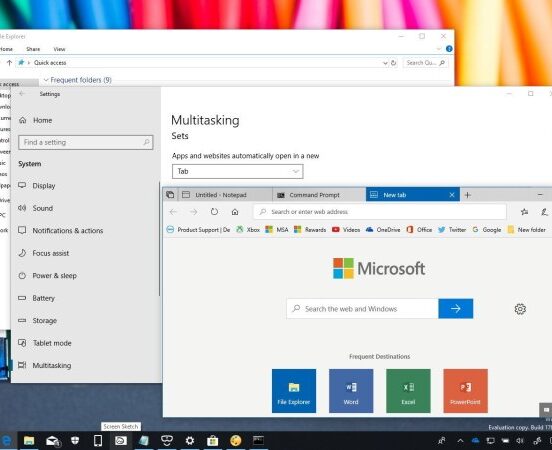
Task: Click the Settings back arrow
Action: [x=22, y=94]
